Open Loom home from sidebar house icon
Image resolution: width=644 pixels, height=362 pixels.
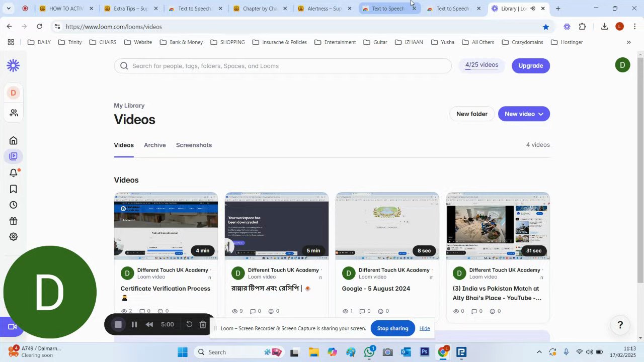pyautogui.click(x=14, y=141)
